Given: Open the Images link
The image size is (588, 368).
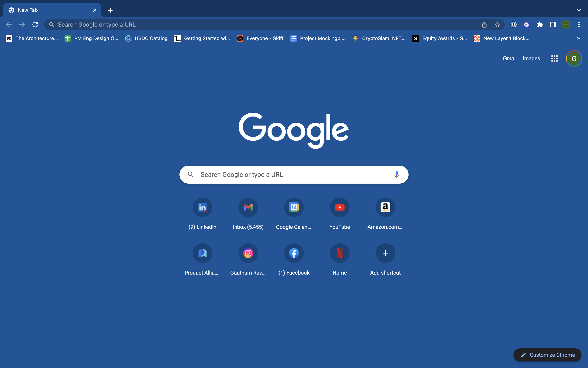Looking at the screenshot, I should (531, 58).
